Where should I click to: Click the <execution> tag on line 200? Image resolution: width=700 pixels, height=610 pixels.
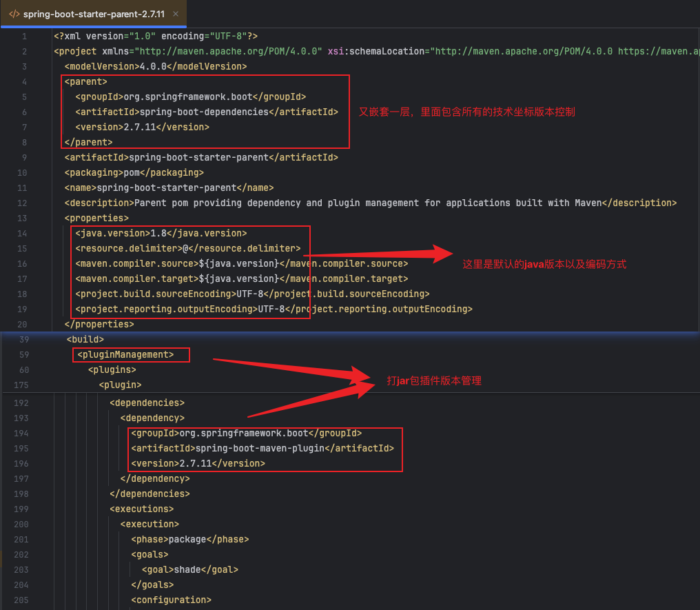pos(150,525)
